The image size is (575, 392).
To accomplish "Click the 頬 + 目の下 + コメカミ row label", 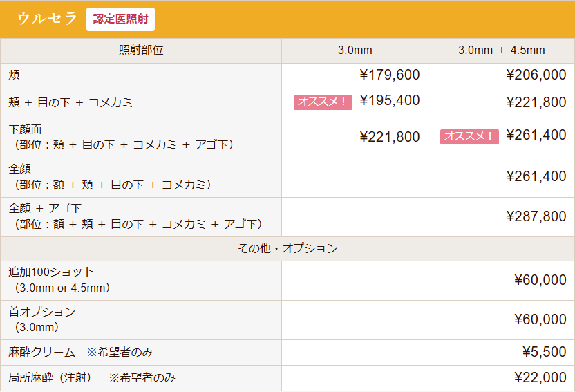I will [x=70, y=102].
